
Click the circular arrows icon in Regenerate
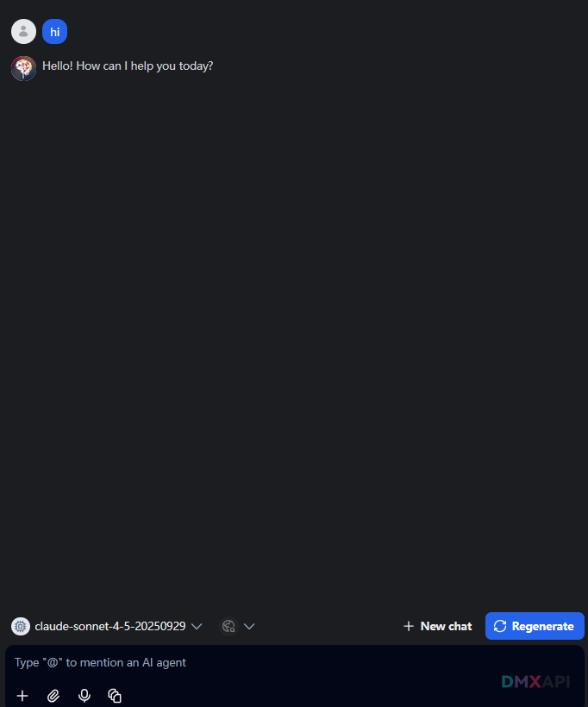(500, 626)
